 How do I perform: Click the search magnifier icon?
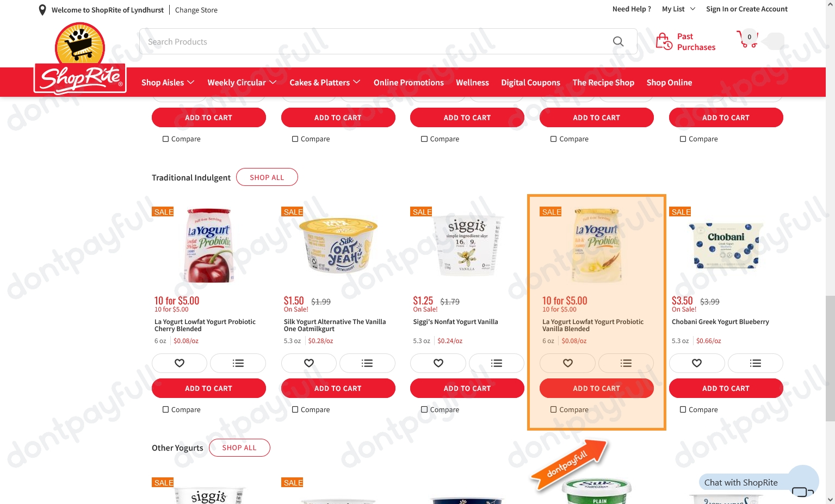click(x=618, y=41)
